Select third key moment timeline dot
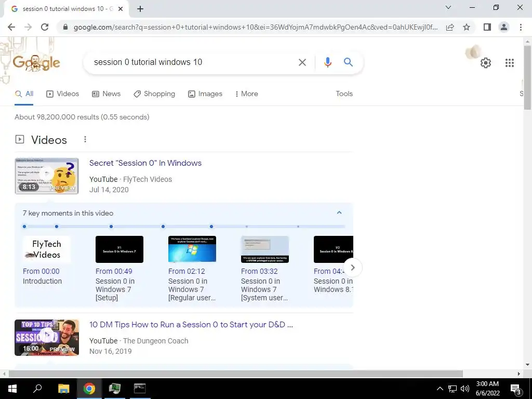The width and height of the screenshot is (532, 399). pos(111,227)
